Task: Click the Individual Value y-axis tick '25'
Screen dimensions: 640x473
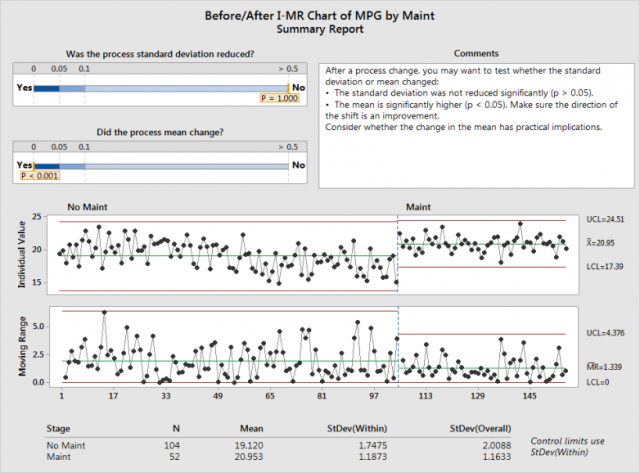Action: [37, 216]
